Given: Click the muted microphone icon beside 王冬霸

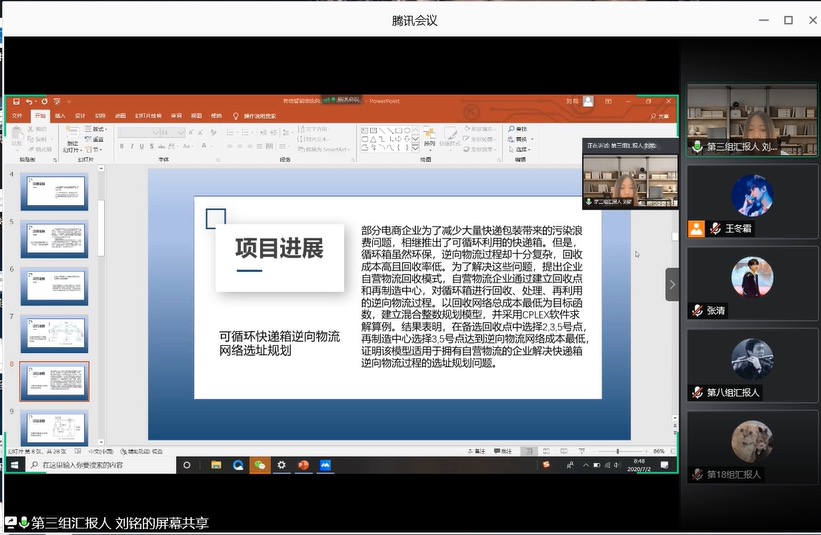Looking at the screenshot, I should tap(715, 229).
